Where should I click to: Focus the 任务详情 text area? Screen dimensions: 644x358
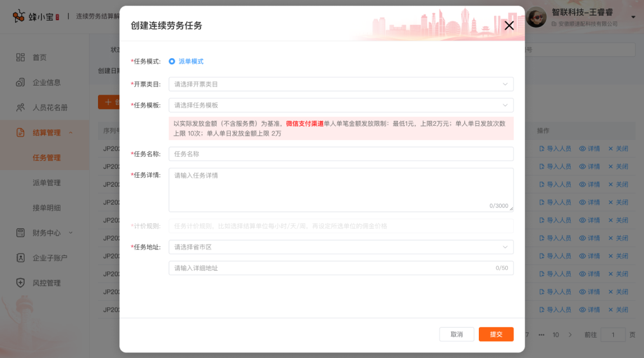(340, 189)
